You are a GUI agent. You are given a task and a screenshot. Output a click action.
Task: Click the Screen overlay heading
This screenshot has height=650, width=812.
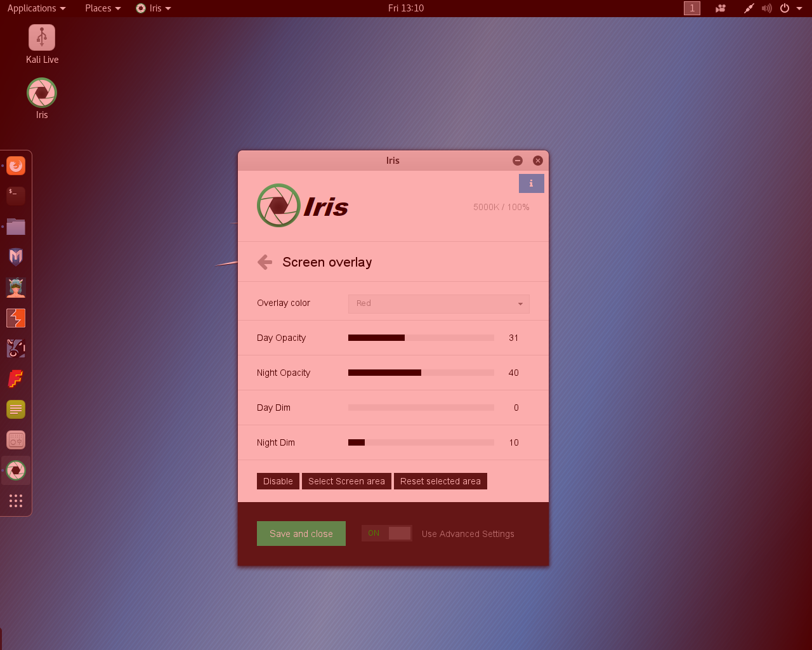(327, 262)
